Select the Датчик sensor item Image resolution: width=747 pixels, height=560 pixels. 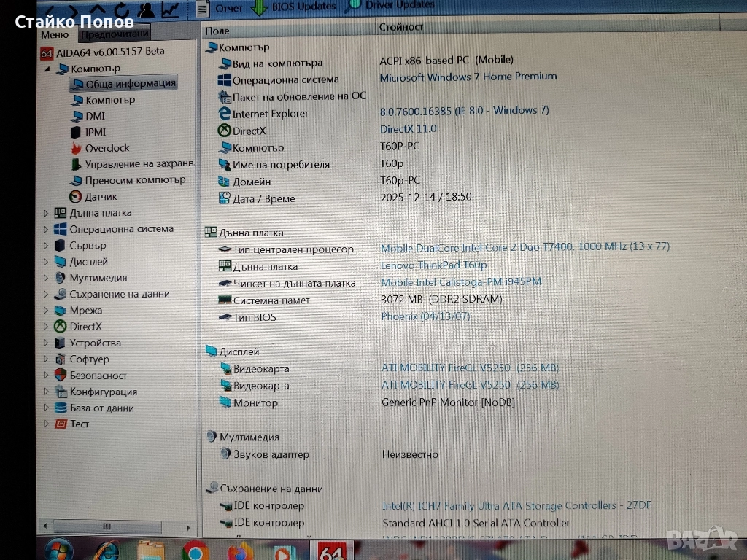tap(100, 197)
